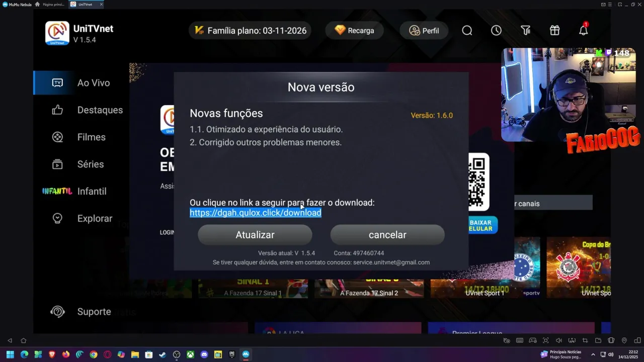Open the gift box icon
The width and height of the screenshot is (644, 362).
pos(554,31)
